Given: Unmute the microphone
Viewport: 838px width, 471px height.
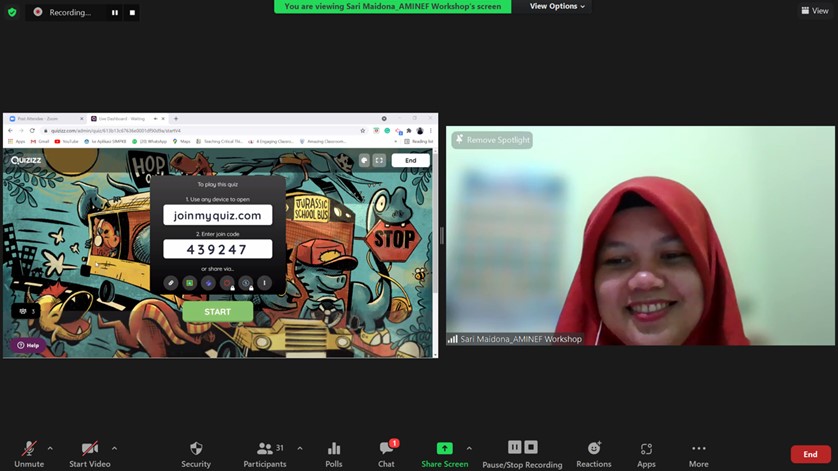Looking at the screenshot, I should pos(29,454).
